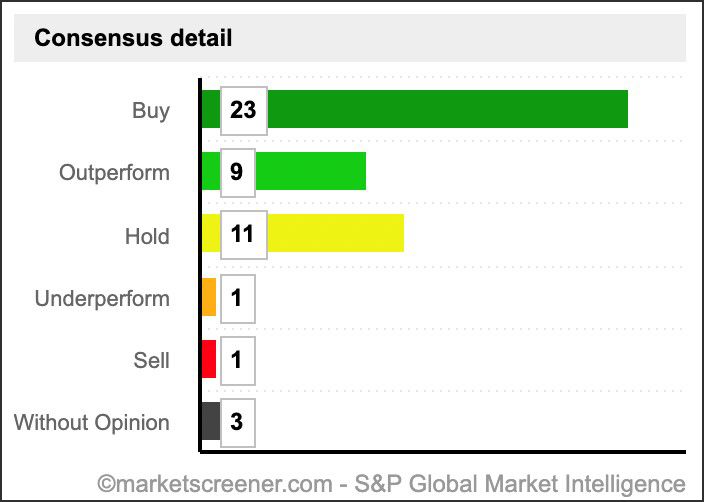Select the light green Outperform bar
The height and width of the screenshot is (502, 704).
(310, 171)
